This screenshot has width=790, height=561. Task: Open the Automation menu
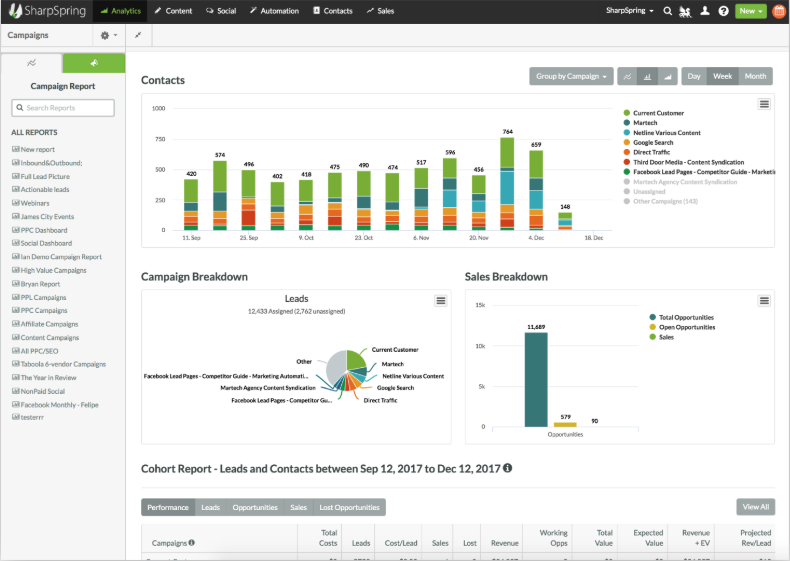(273, 11)
